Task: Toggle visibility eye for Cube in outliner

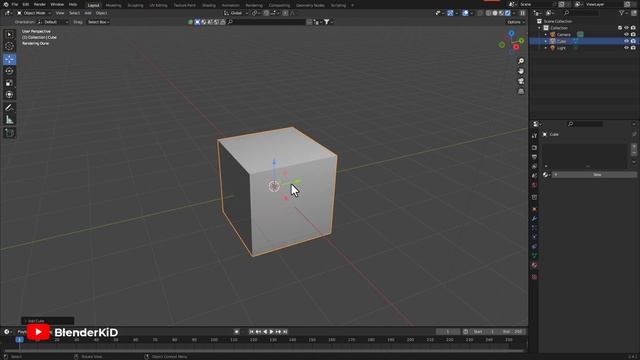Action: [x=626, y=41]
